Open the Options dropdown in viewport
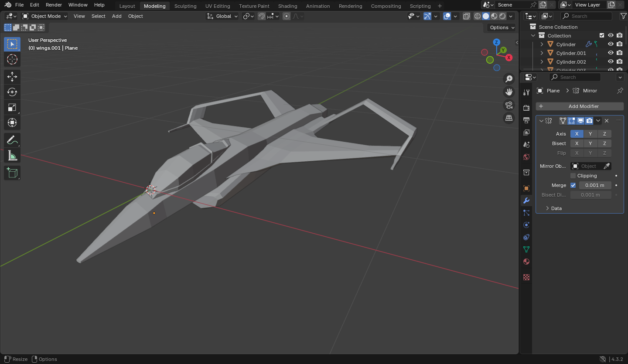This screenshot has height=364, width=628. click(502, 27)
